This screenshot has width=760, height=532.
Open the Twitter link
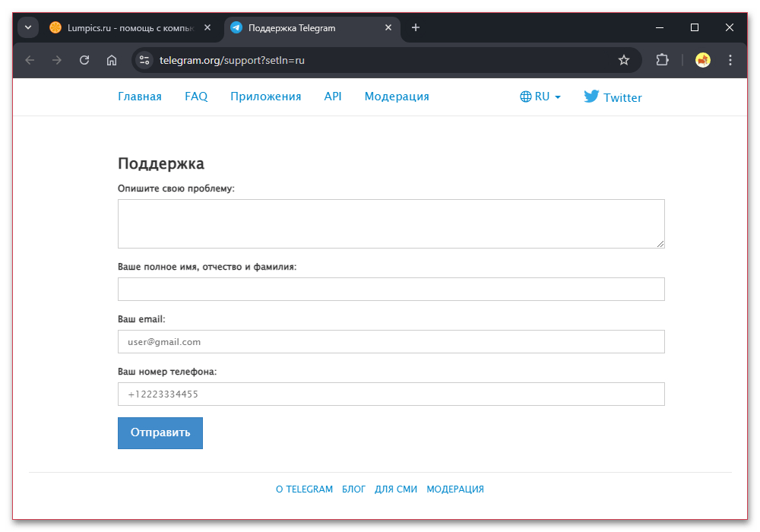(x=613, y=97)
